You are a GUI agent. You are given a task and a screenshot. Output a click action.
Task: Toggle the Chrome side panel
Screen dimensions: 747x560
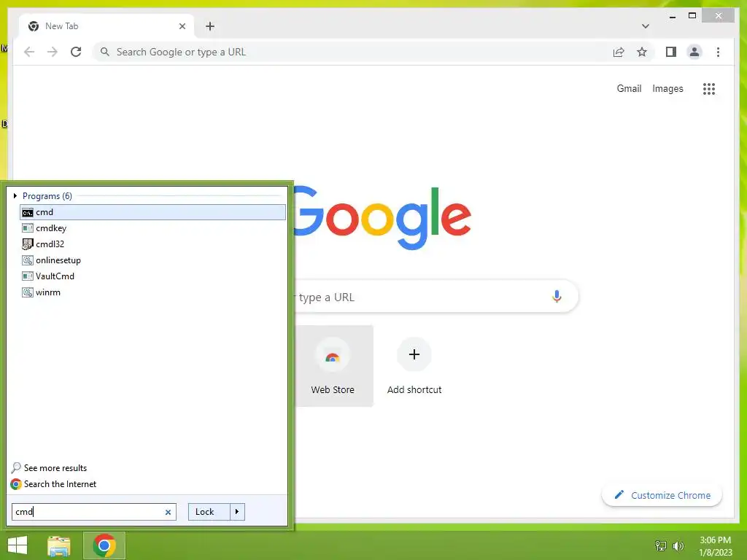click(671, 52)
